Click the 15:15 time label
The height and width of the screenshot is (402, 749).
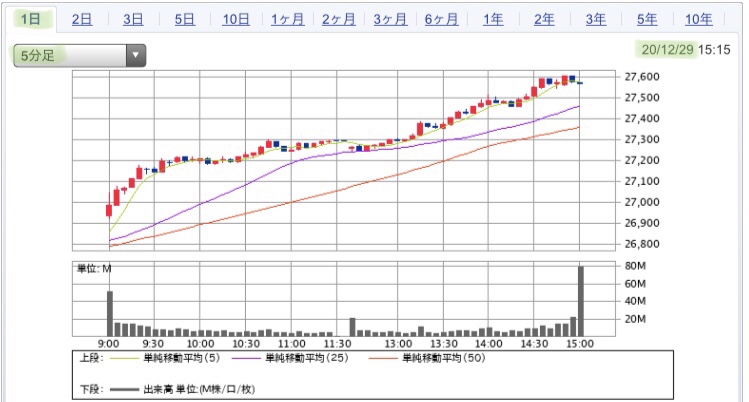tap(714, 49)
